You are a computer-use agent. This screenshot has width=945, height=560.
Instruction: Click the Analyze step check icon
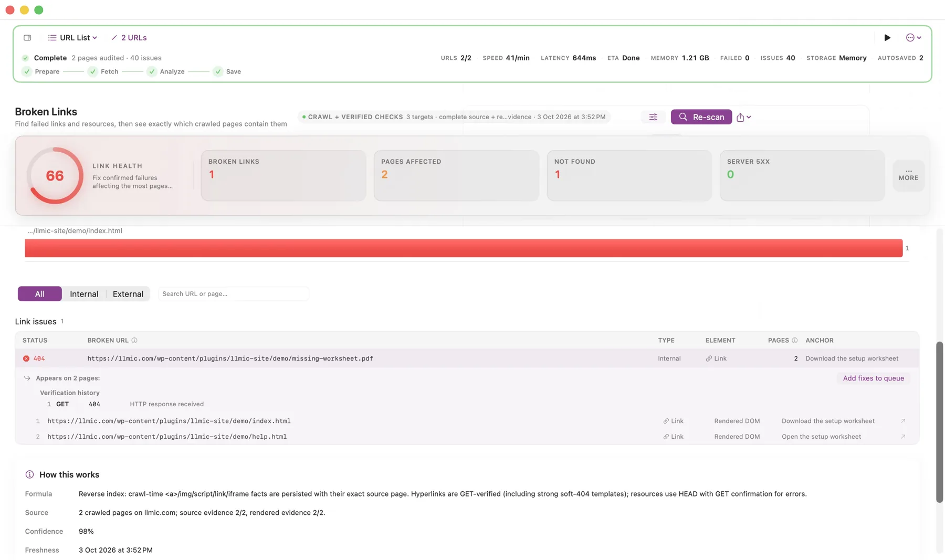[152, 71]
